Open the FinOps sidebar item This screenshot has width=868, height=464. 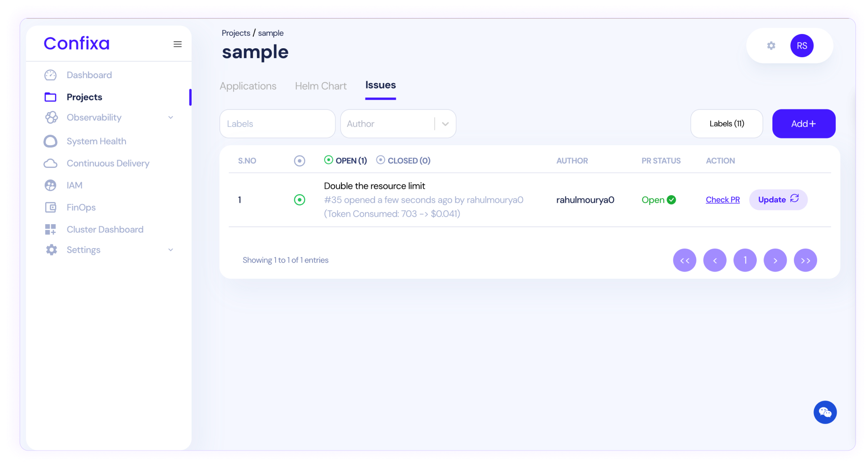pyautogui.click(x=81, y=207)
